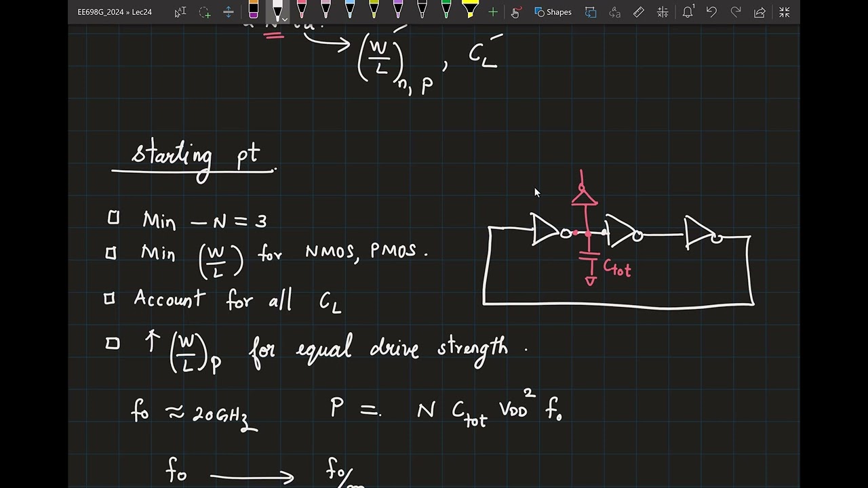Click the 'P = N Ctot VDD² fo' equation

[x=446, y=409]
